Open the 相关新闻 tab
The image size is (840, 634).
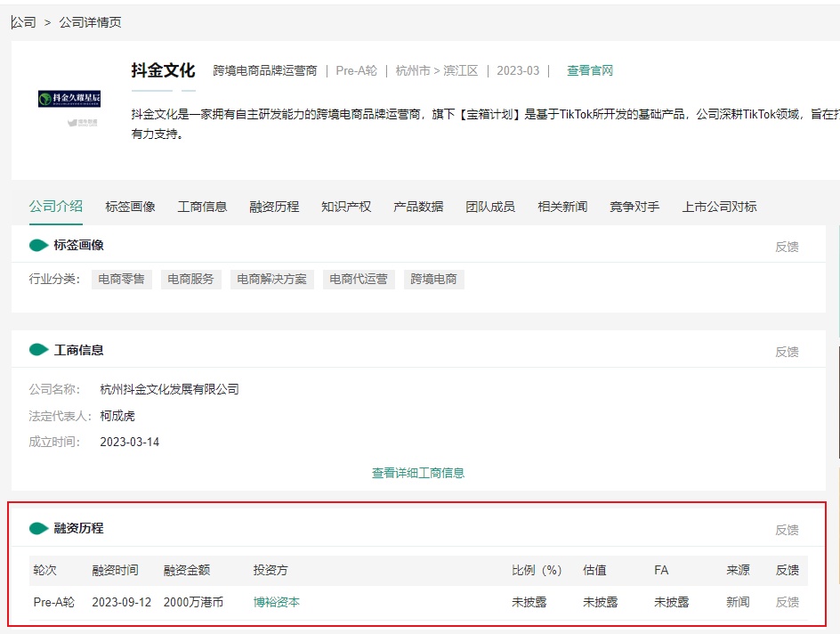click(x=562, y=207)
